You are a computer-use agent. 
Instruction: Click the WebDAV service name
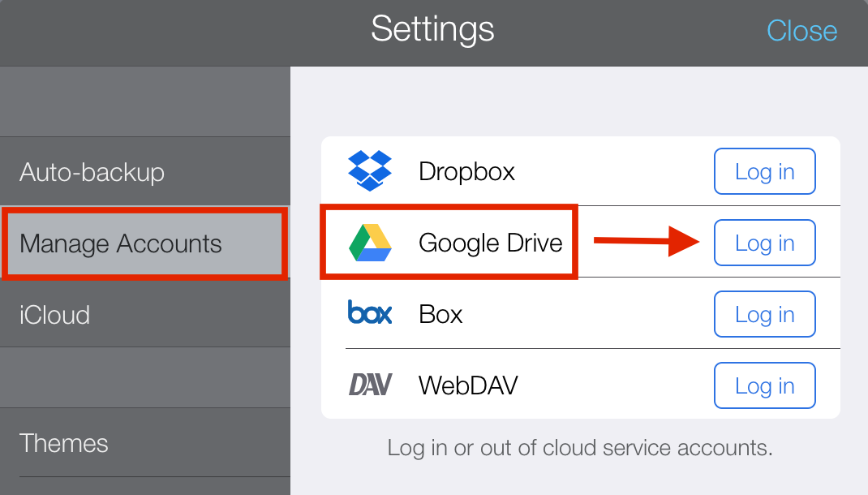468,385
